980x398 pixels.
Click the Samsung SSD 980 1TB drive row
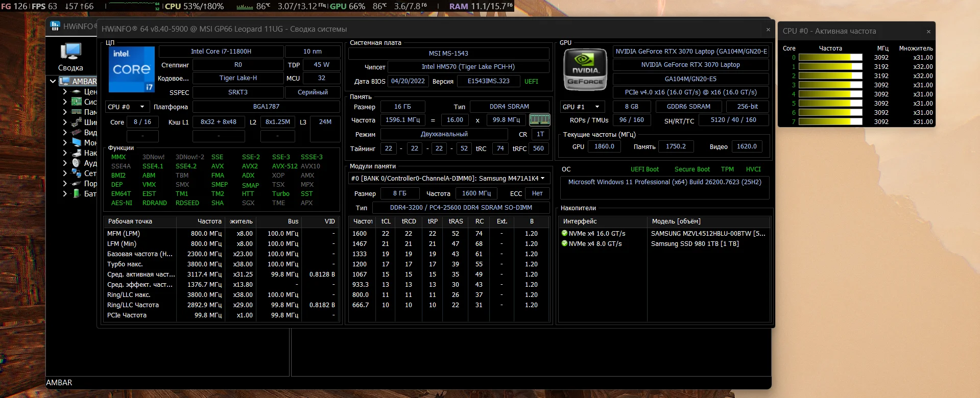pos(695,243)
